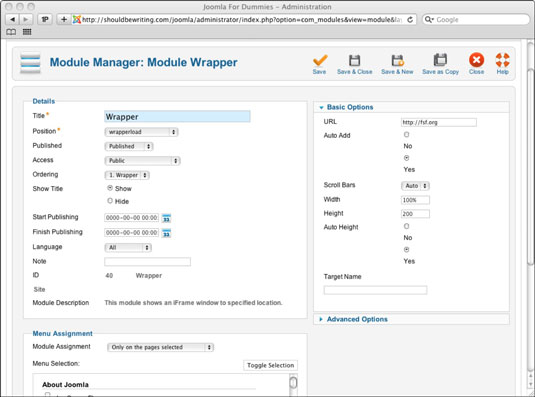Open the Published status dropdown

[129, 146]
